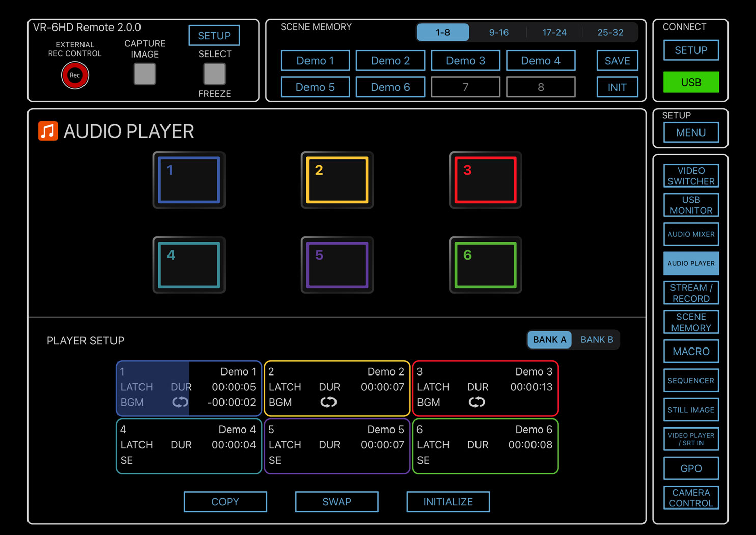Screen dimensions: 756x535
Task: Click the Swap button
Action: coord(337,502)
